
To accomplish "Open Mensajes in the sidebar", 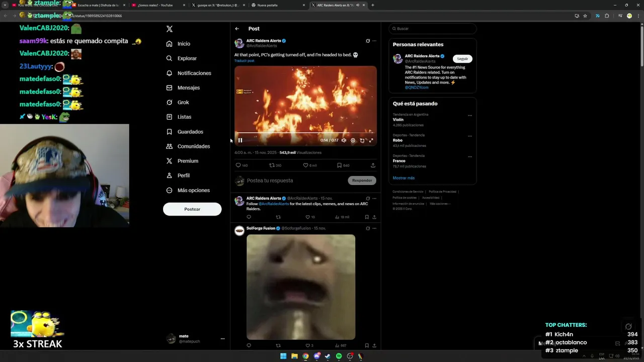I will click(183, 87).
